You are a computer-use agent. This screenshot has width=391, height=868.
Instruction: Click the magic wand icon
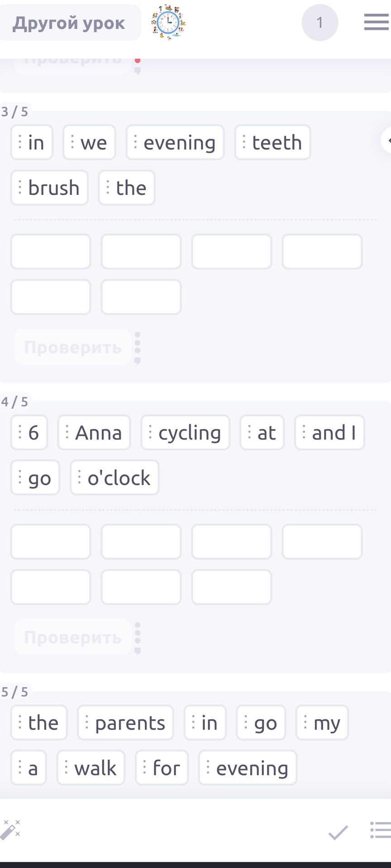(10, 830)
